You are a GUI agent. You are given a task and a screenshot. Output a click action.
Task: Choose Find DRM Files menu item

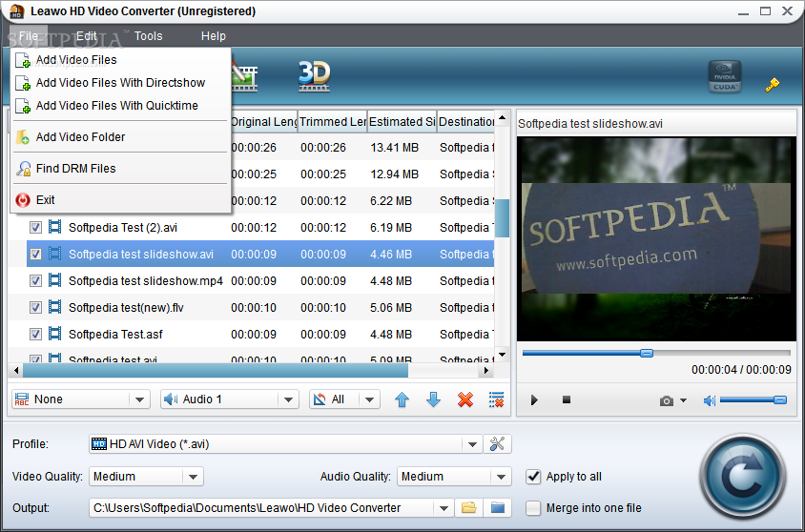[120, 168]
